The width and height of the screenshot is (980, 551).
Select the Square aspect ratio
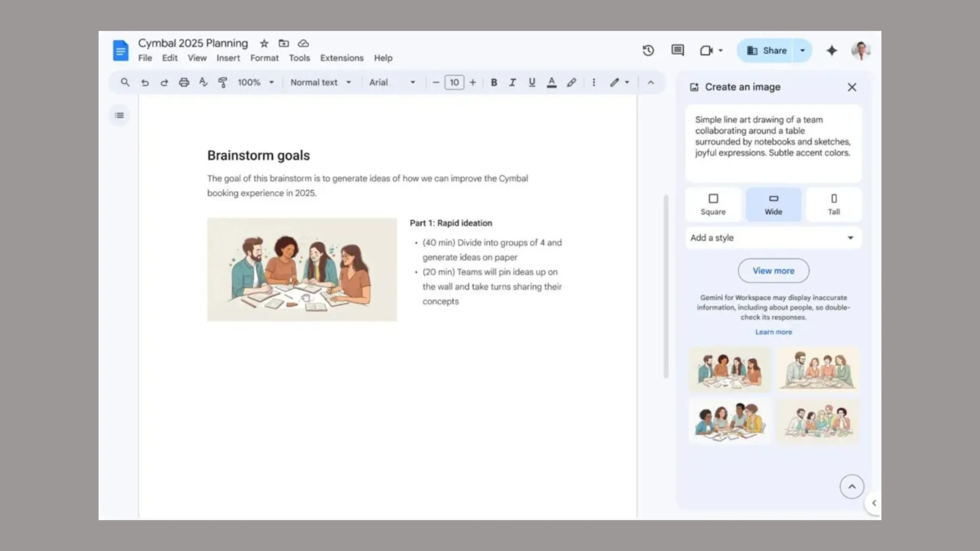[713, 205]
